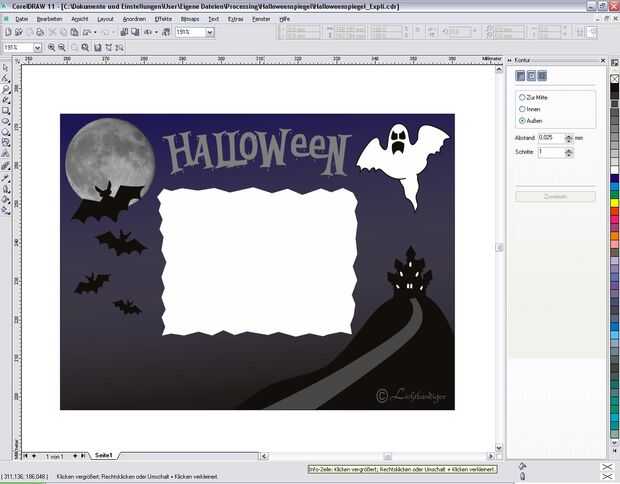Screen dimensions: 620x484
Task: Click the Zuweisen button
Action: (555, 197)
